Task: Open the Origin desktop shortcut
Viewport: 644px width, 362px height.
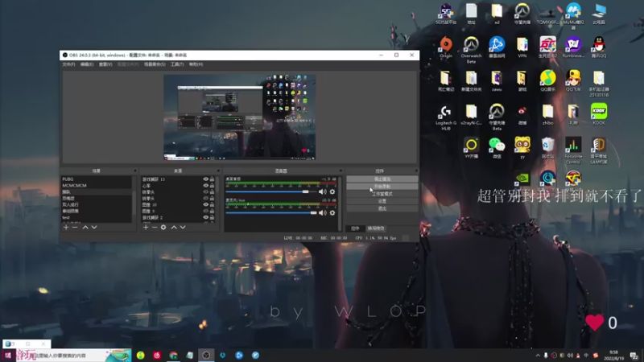Action: click(x=445, y=45)
